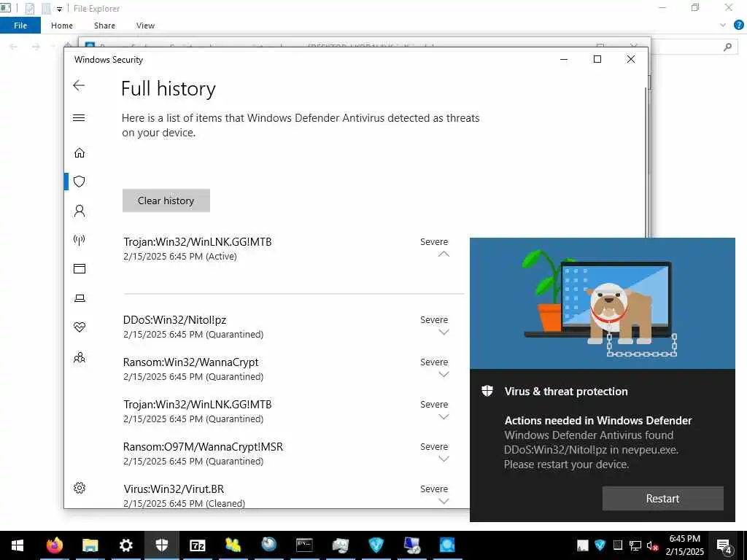Expand quarantined Trojan:Win32/WinLNK.GG!MTB chevron
747x560 pixels.
(x=444, y=417)
